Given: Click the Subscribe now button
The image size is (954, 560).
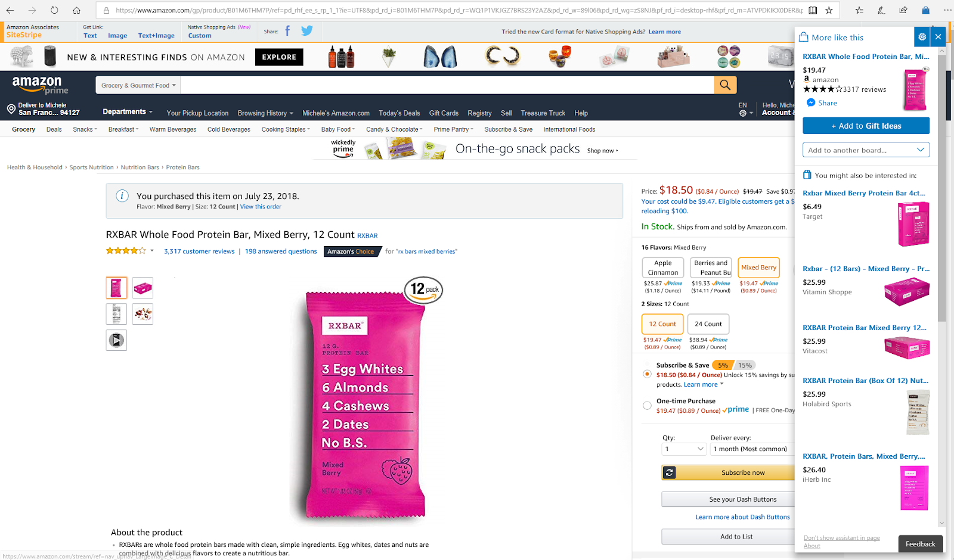Looking at the screenshot, I should (x=728, y=472).
